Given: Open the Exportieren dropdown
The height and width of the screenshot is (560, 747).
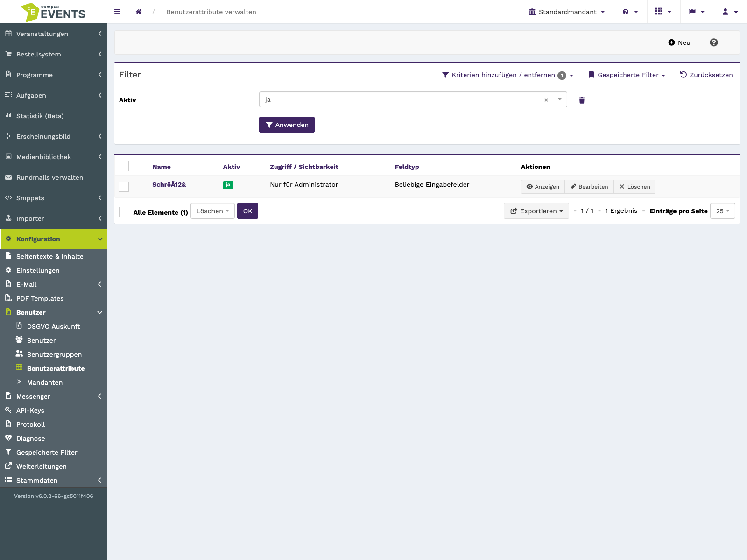Looking at the screenshot, I should coord(536,211).
